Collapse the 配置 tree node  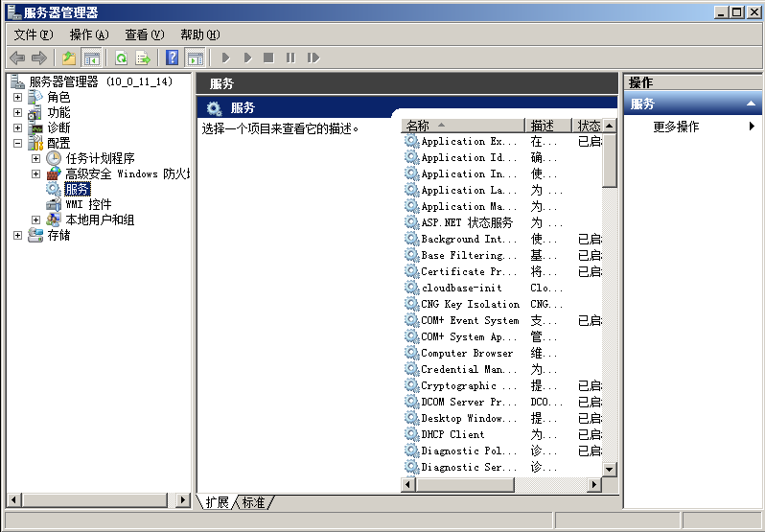17,143
